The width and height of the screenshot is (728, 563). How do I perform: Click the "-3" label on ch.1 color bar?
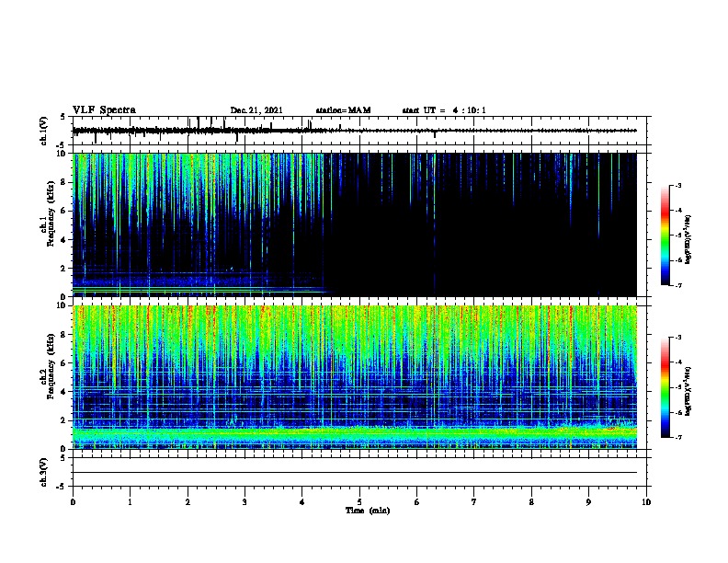(677, 185)
